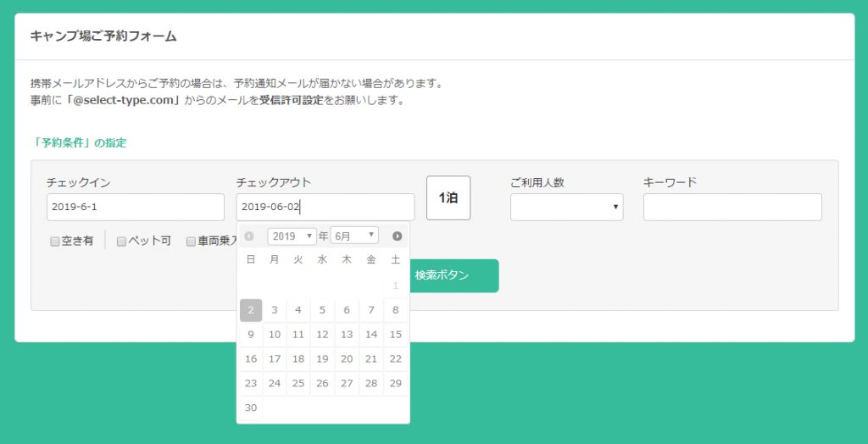Open the year dropdown showing 2019
Image resolution: width=868 pixels, height=444 pixels.
click(x=292, y=236)
